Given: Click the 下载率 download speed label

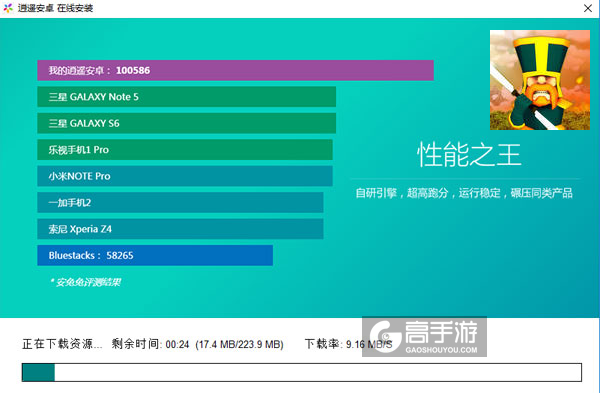Looking at the screenshot, I should pyautogui.click(x=348, y=344).
